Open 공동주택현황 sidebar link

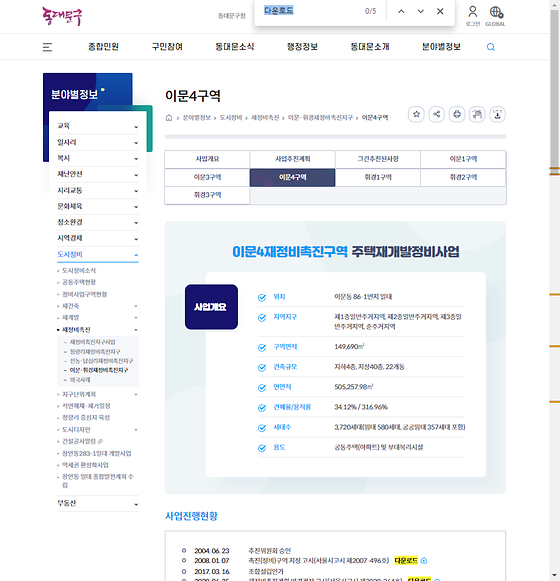79,282
